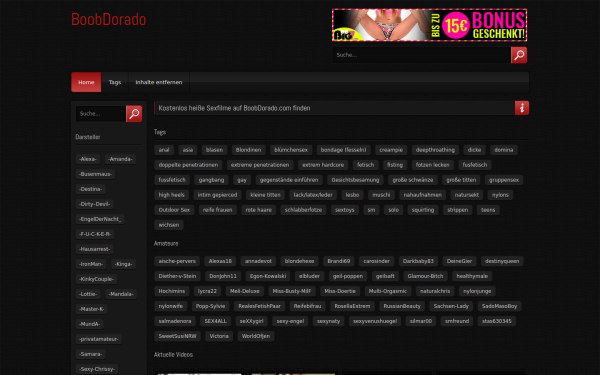The height and width of the screenshot is (375, 600).
Task: Open the healthymale amateur link
Action: tap(472, 276)
